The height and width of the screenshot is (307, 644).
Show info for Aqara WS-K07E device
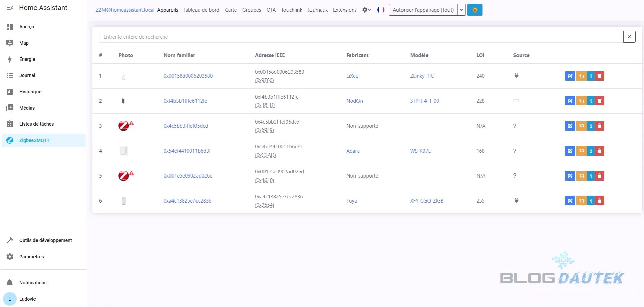tap(591, 151)
